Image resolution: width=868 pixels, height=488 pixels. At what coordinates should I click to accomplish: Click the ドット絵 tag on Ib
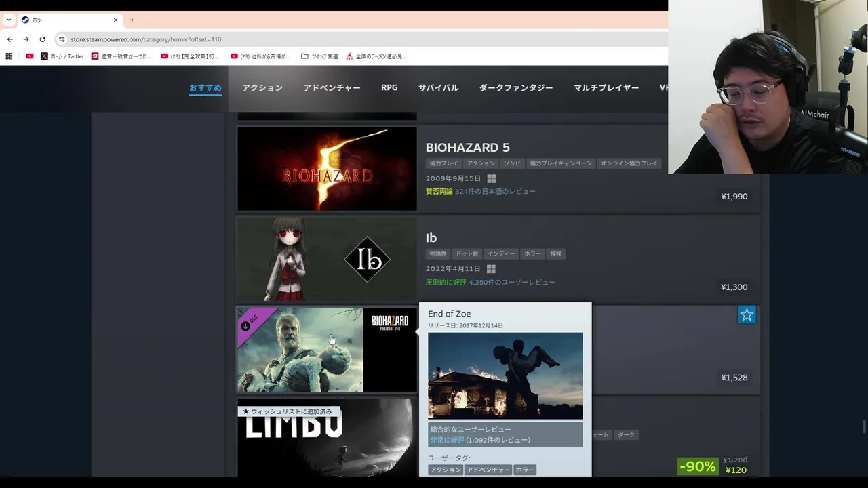point(467,254)
